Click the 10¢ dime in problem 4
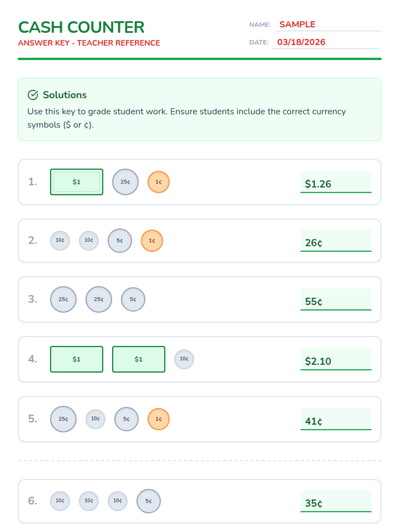 pyautogui.click(x=184, y=359)
